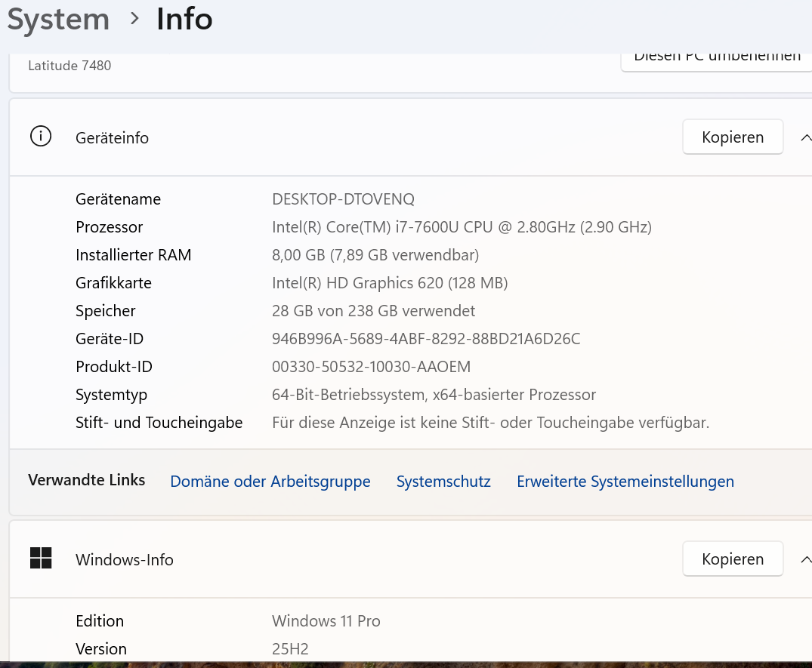Screen dimensions: 812x668
Task: Click the Geräteinfo section header title
Action: click(112, 137)
